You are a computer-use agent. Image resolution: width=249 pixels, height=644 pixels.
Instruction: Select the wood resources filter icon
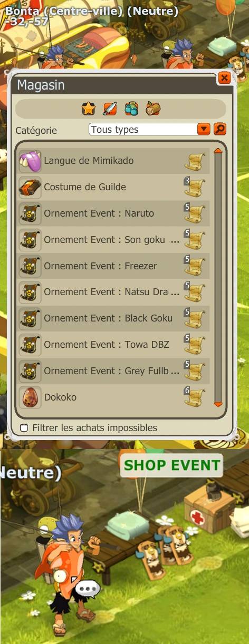[x=153, y=109]
